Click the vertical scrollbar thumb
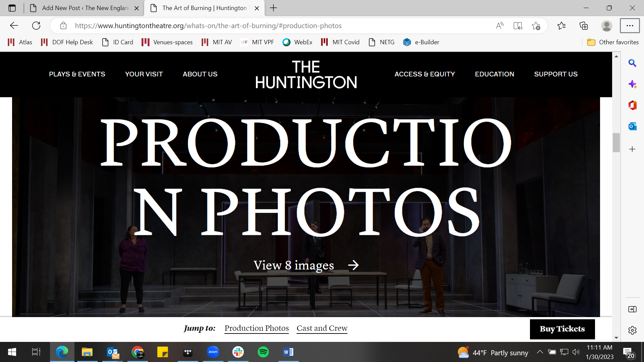Viewport: 644px width, 362px height. point(616,142)
